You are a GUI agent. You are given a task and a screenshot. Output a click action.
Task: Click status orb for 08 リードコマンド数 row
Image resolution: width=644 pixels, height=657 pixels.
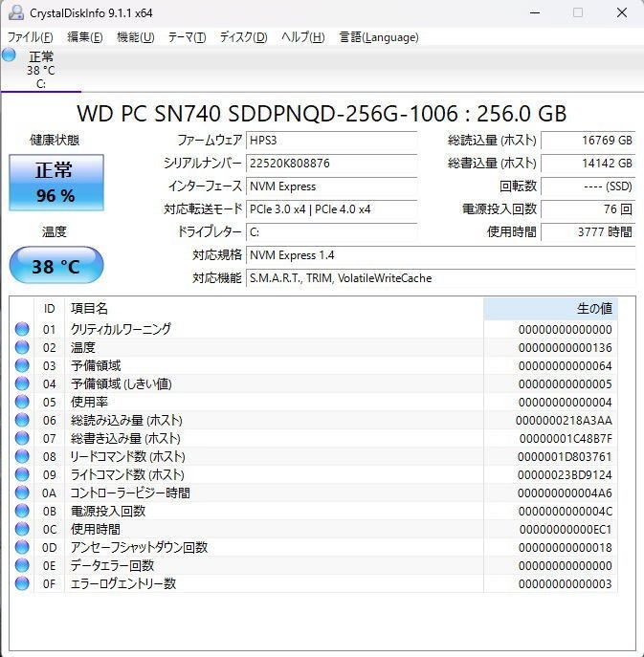(22, 456)
